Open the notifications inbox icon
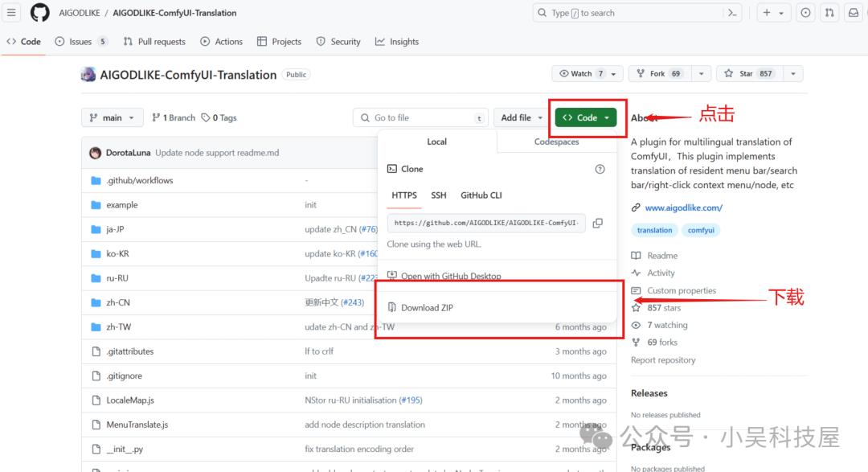868x472 pixels. (854, 13)
